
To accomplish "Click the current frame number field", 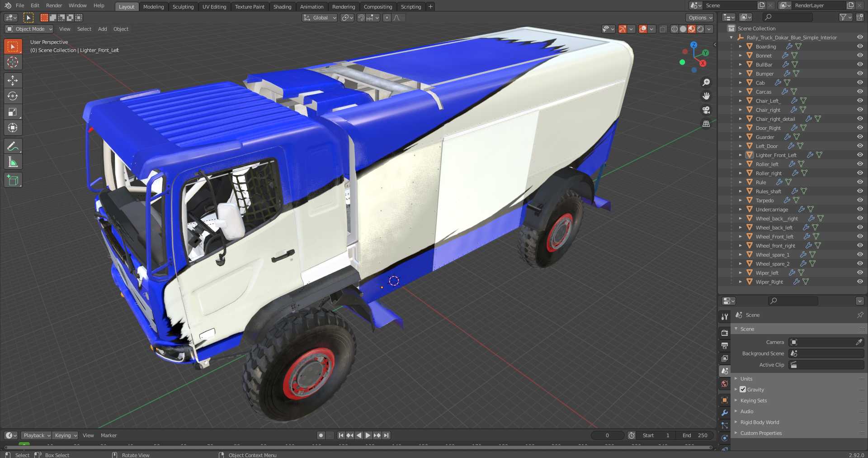I will (607, 435).
